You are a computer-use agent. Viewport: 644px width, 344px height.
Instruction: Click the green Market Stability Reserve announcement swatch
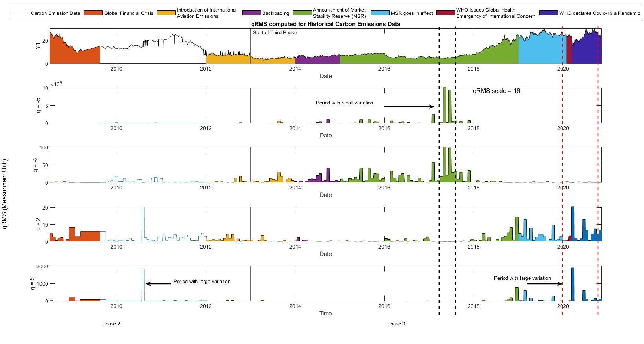point(302,13)
